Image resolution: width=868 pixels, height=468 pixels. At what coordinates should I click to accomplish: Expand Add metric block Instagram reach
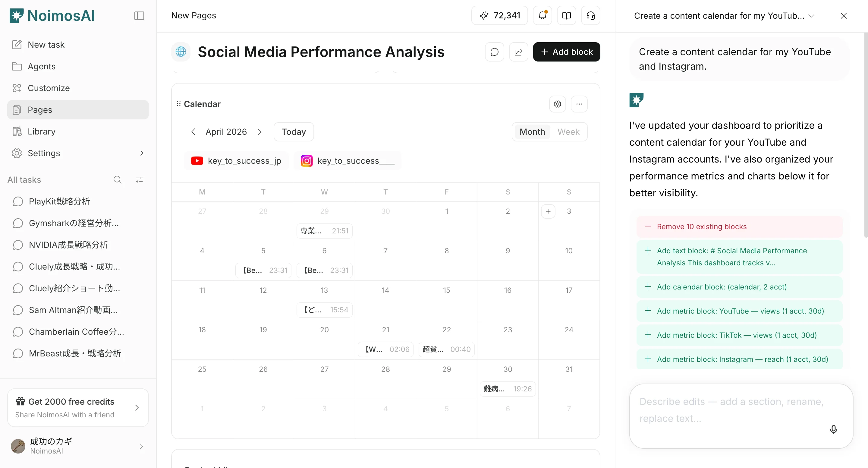(x=740, y=359)
